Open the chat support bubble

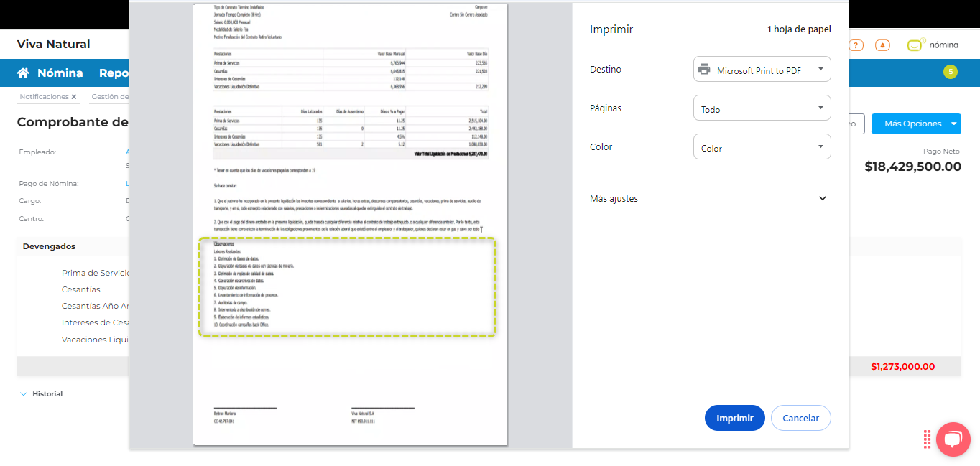click(953, 439)
